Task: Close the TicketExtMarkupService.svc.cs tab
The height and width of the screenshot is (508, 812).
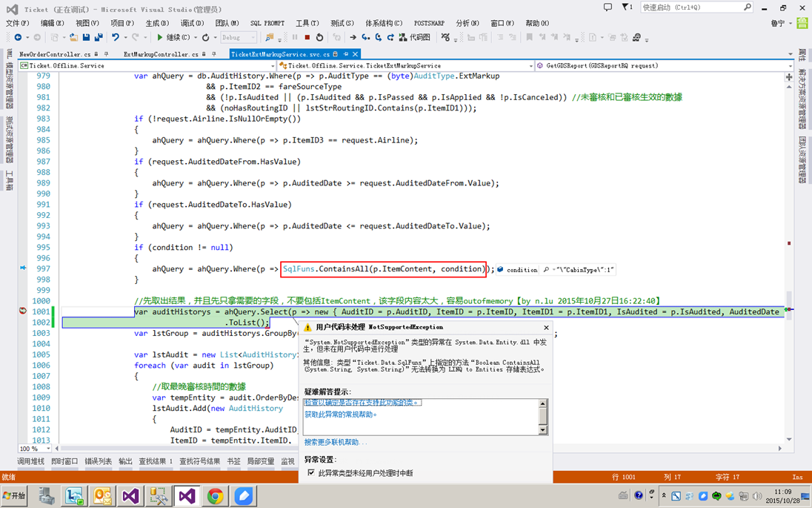Action: pos(356,54)
